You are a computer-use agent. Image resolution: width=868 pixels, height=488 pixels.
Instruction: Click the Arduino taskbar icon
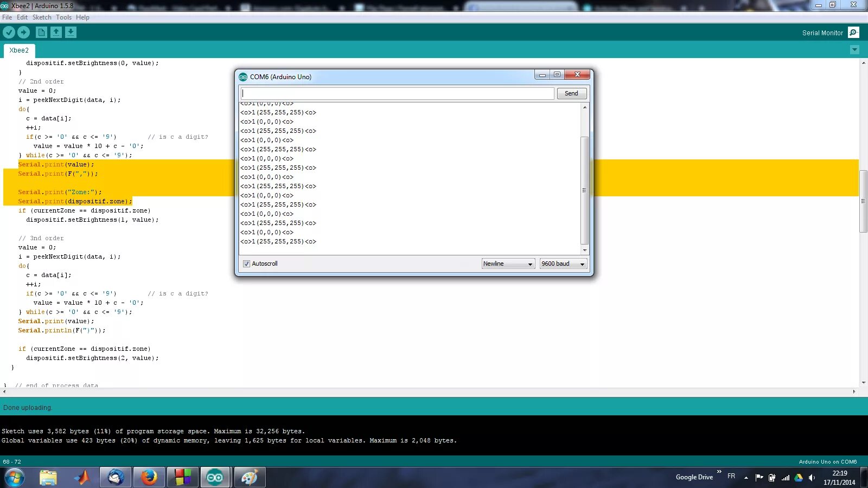click(215, 478)
